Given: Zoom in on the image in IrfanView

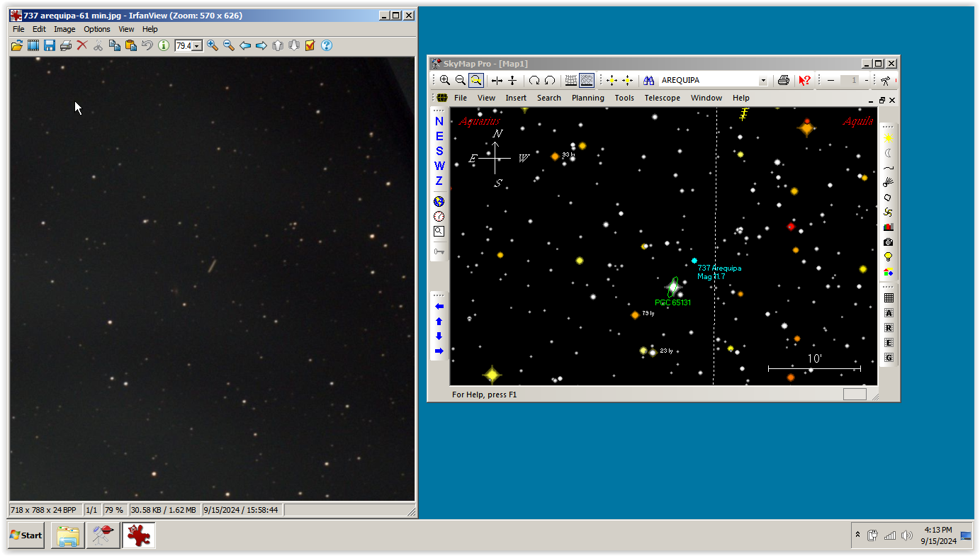Looking at the screenshot, I should tap(213, 45).
